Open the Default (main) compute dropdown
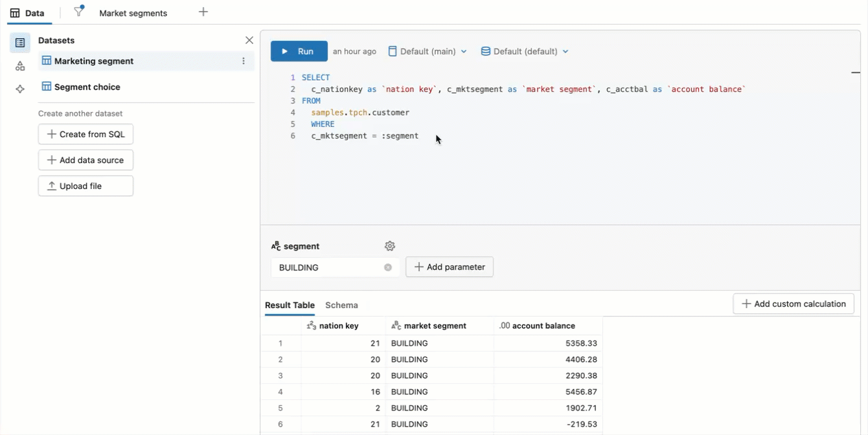 [x=428, y=50]
